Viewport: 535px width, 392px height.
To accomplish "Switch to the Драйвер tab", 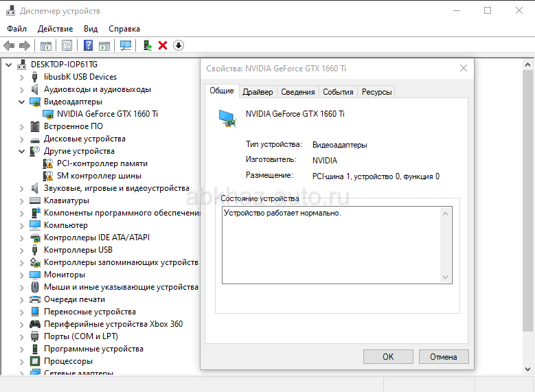I will [258, 92].
